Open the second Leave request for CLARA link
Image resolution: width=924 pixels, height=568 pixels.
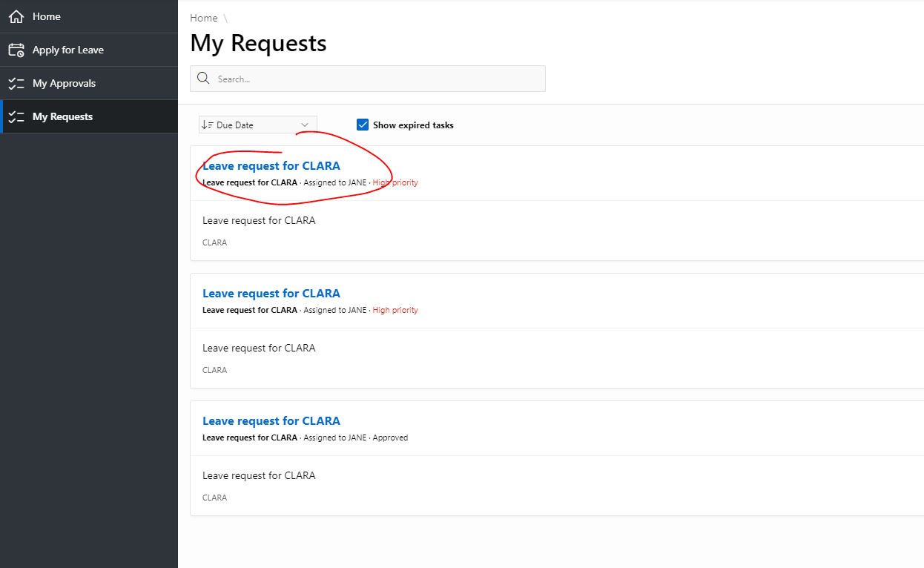click(271, 294)
